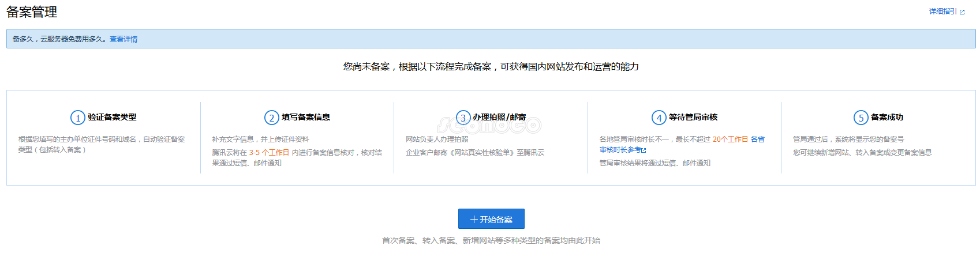The width and height of the screenshot is (980, 253).
Task: Click the step 2 circled number icon
Action: [x=271, y=118]
